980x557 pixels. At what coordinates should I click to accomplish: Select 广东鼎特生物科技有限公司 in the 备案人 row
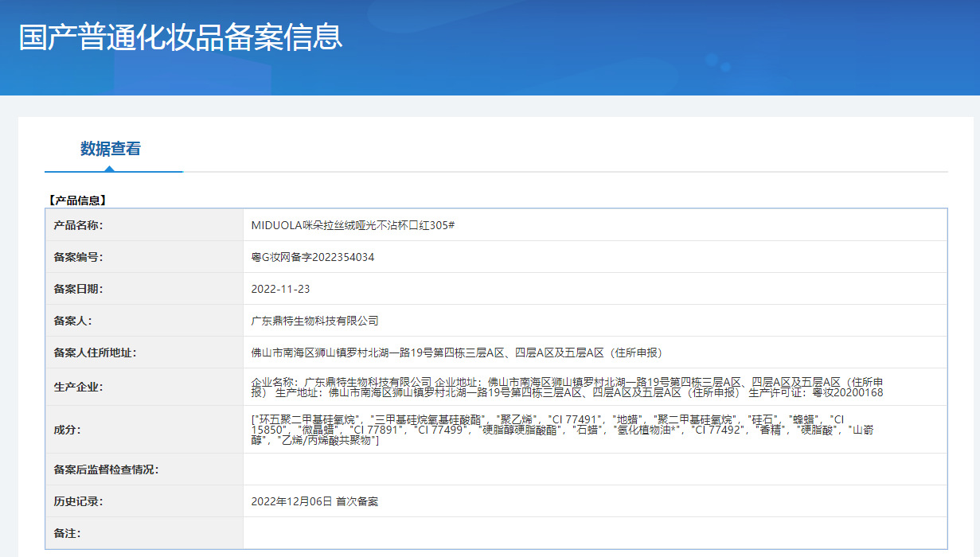coord(315,321)
